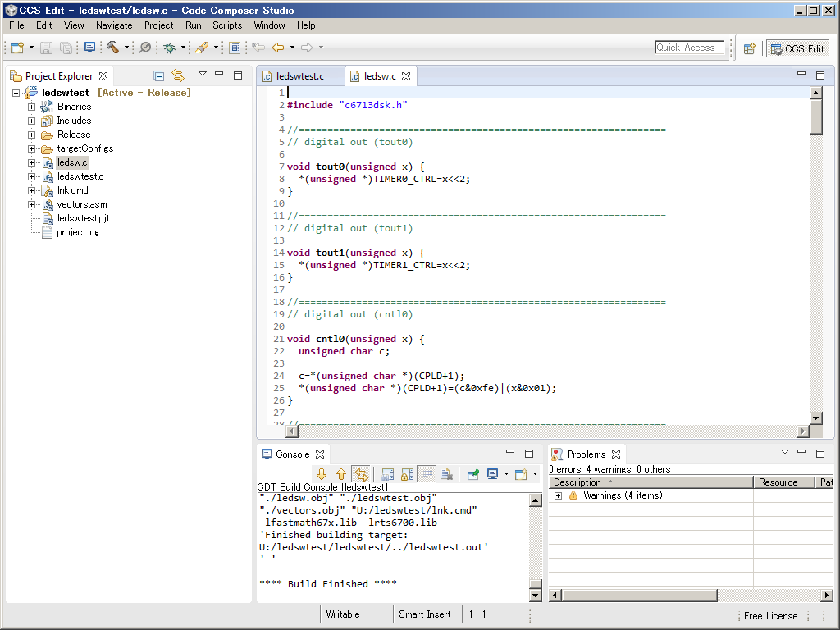The height and width of the screenshot is (630, 840).
Task: Click the Forward navigation arrow
Action: coord(307,48)
